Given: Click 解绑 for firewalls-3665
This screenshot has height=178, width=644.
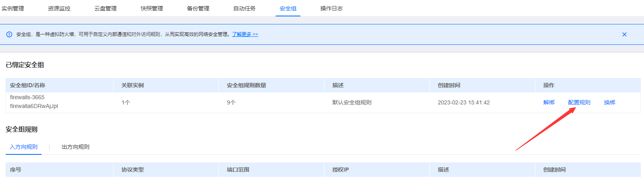Looking at the screenshot, I should click(549, 102).
